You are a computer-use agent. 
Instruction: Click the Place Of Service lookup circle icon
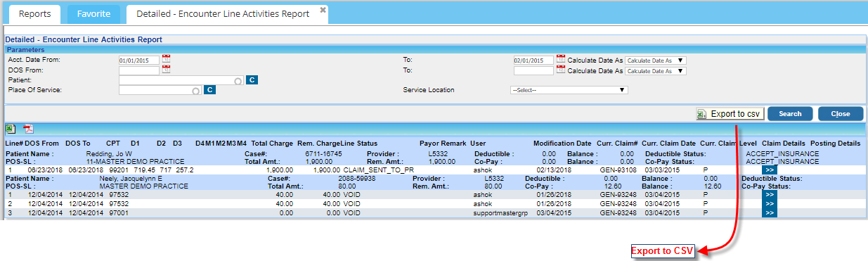click(195, 91)
